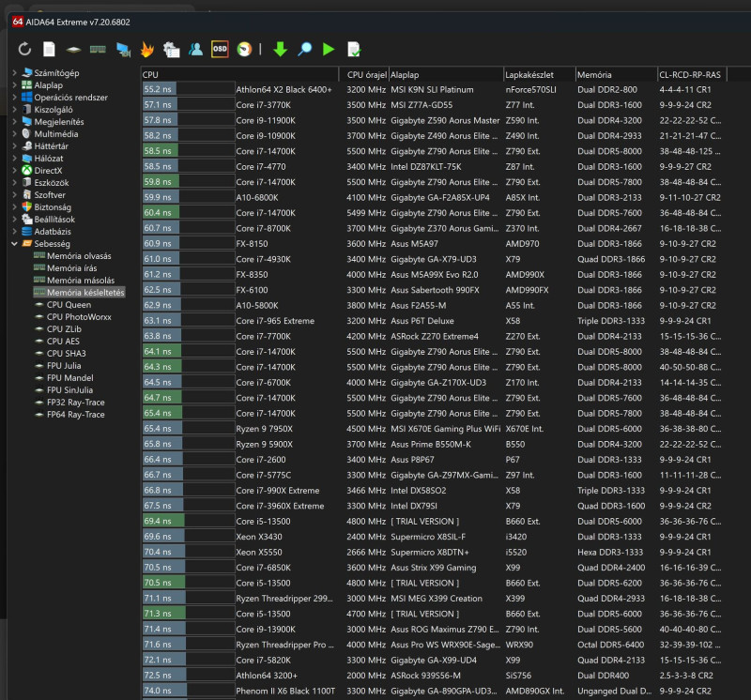Sort by CPU órajel column header
Screen dimensions: 751x700
(x=366, y=75)
